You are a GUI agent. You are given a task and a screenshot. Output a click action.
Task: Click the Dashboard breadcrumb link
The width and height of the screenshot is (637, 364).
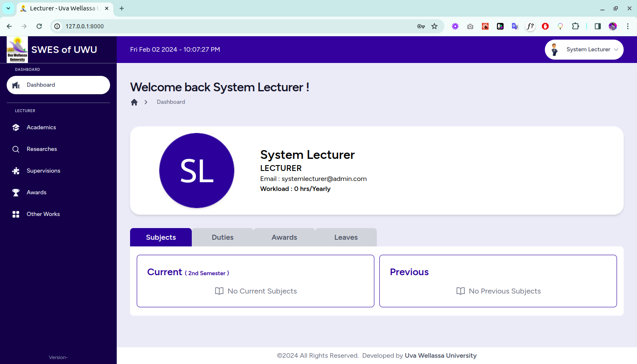(x=171, y=102)
